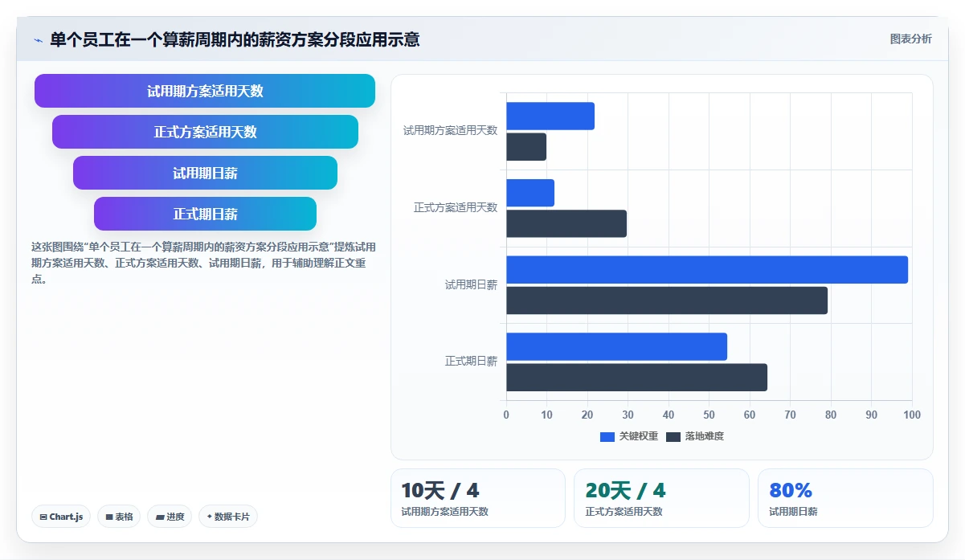965x560 pixels.
Task: Click chart axis label 正式期日薪
Action: 471,362
